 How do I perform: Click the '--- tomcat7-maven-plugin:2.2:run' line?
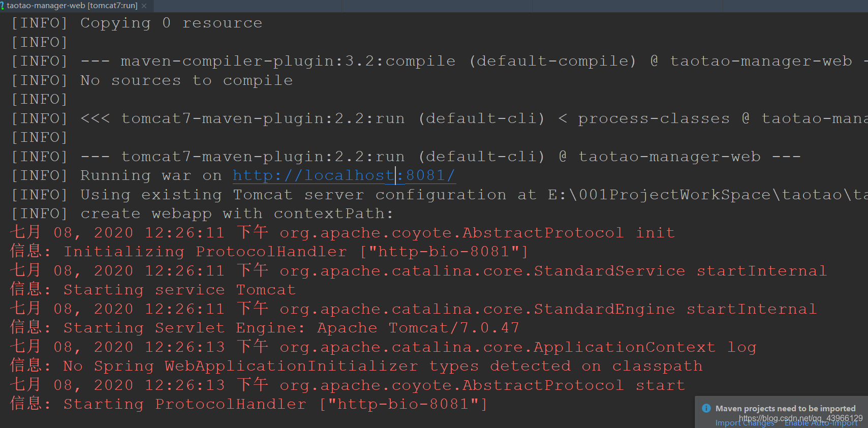(406, 157)
